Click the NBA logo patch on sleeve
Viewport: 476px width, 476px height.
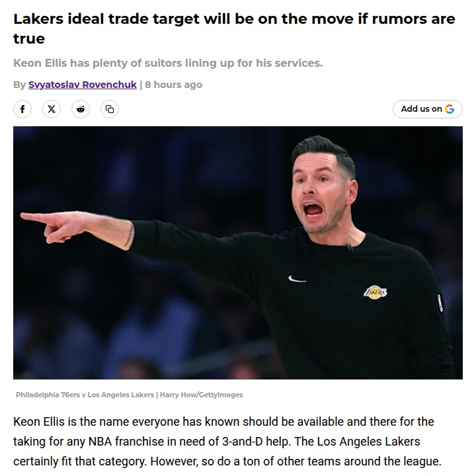coord(440,302)
